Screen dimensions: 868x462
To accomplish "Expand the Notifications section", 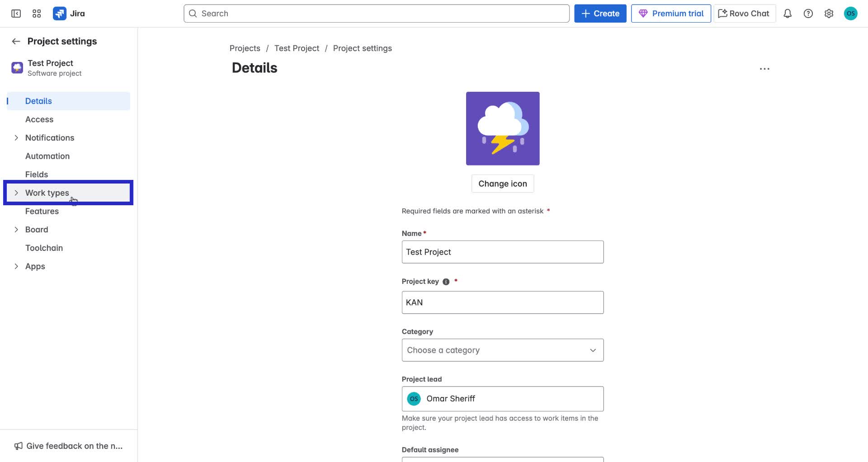I will 17,137.
